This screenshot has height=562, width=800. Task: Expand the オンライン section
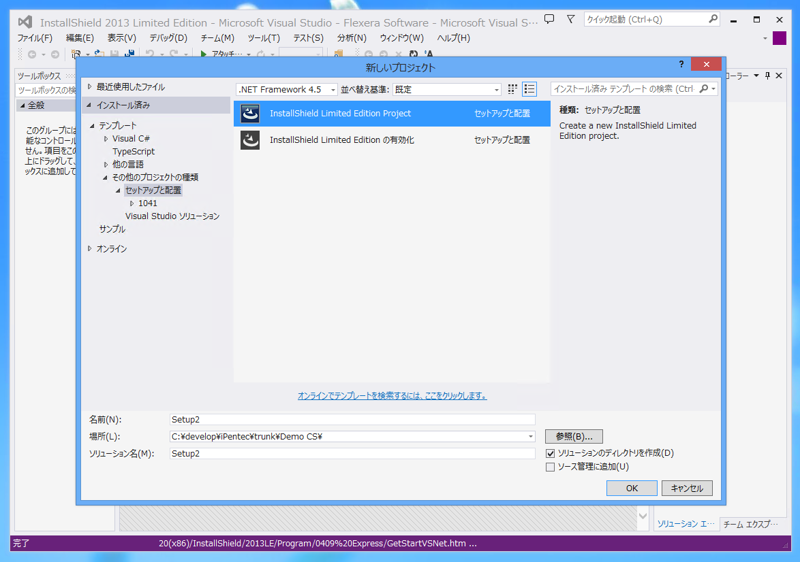coord(90,248)
